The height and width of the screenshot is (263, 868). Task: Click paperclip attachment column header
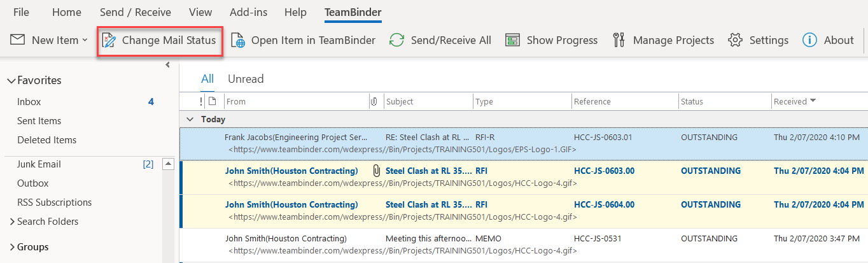pos(374,101)
